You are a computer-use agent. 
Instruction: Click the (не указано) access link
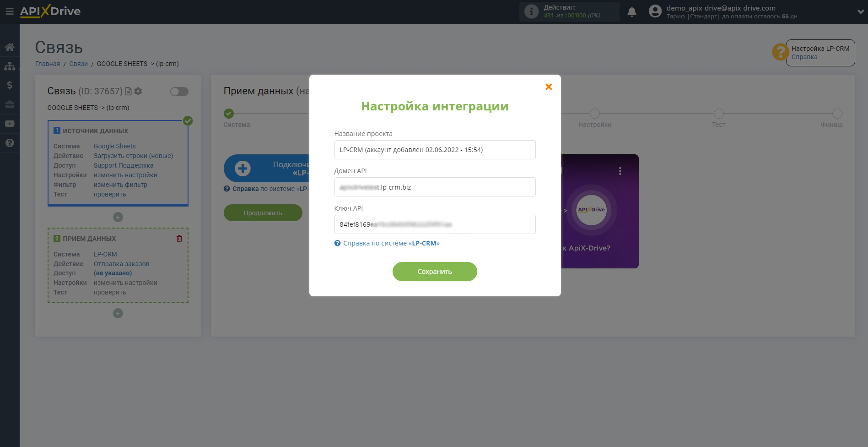coord(113,273)
